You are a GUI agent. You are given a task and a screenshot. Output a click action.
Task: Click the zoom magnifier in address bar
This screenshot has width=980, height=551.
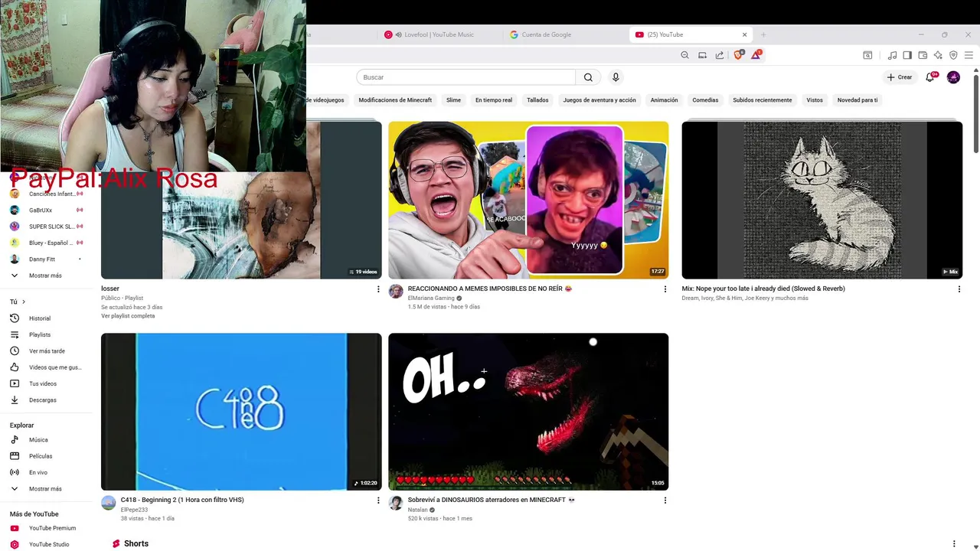coord(685,55)
